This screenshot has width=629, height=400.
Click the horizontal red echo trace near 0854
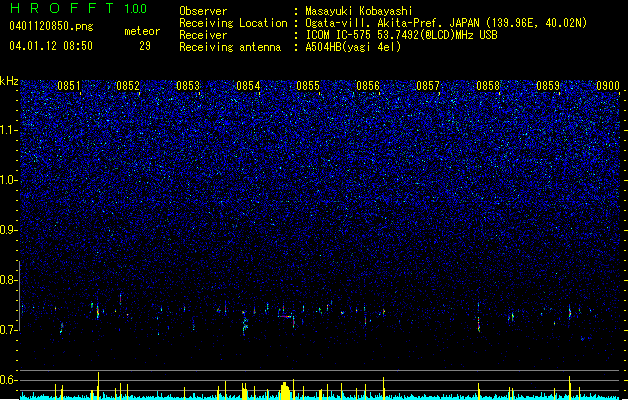[x=285, y=317]
